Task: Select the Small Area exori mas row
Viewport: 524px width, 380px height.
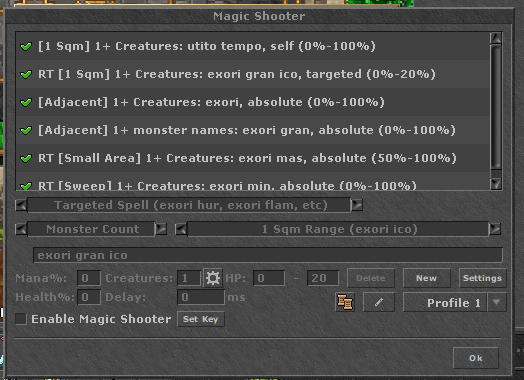Action: pos(253,158)
